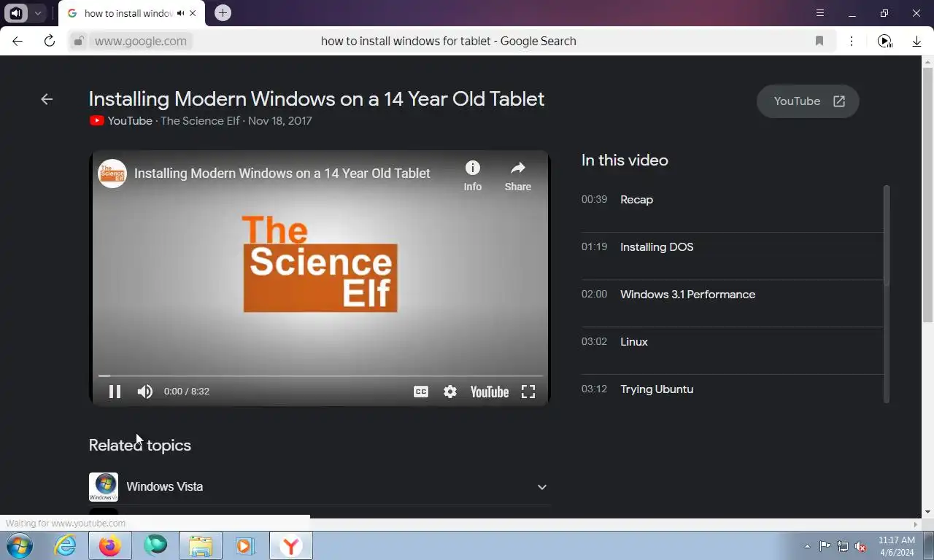Screen dimensions: 934x560
Task: Jump to Windows 3.1 Performance chapter
Action: coord(732,295)
